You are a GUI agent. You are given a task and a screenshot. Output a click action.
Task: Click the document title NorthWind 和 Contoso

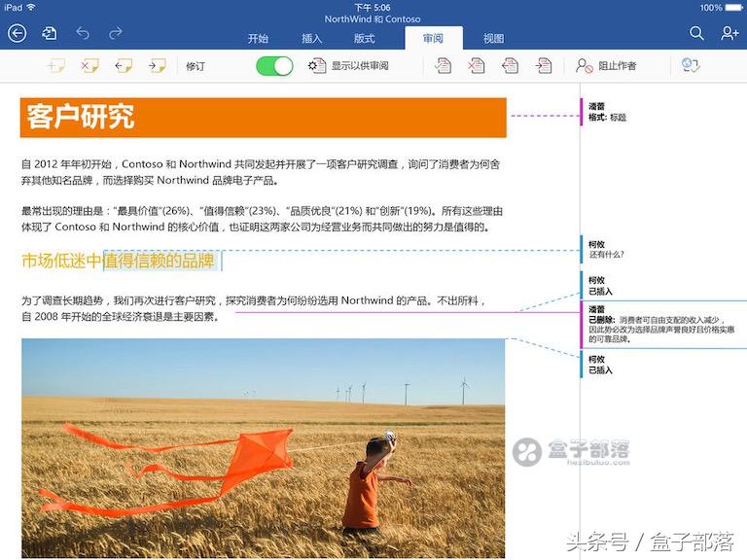pos(373,19)
